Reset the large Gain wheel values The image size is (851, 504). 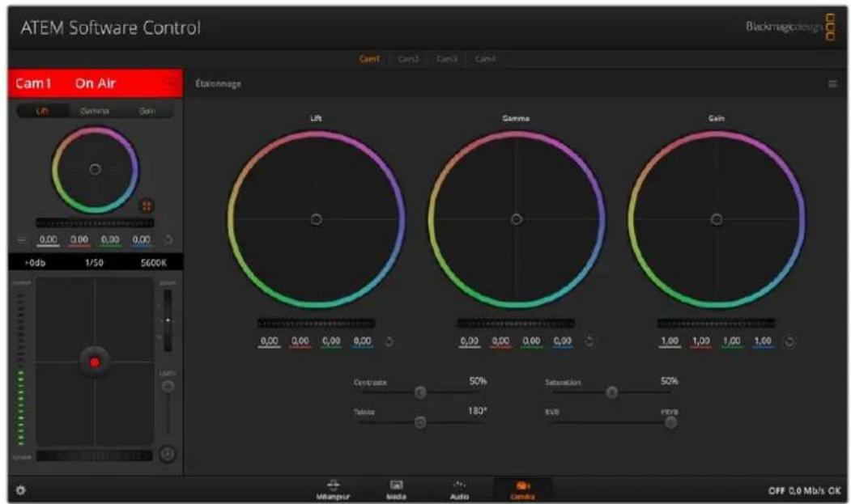coord(789,341)
